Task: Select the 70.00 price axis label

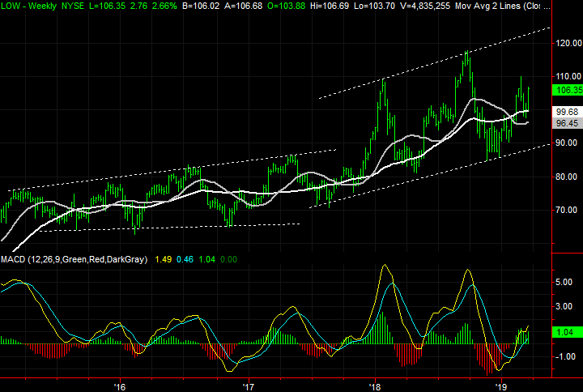Action: [567, 210]
